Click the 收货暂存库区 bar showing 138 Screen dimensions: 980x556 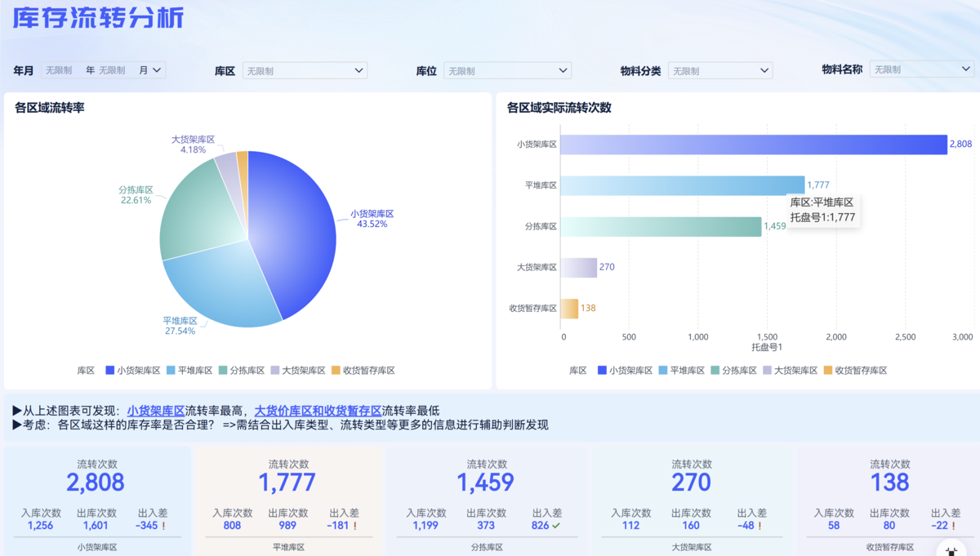point(571,308)
